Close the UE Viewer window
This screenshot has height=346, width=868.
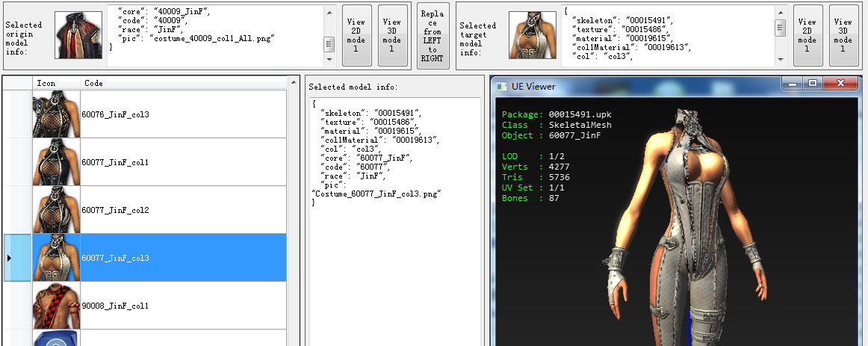pos(840,84)
